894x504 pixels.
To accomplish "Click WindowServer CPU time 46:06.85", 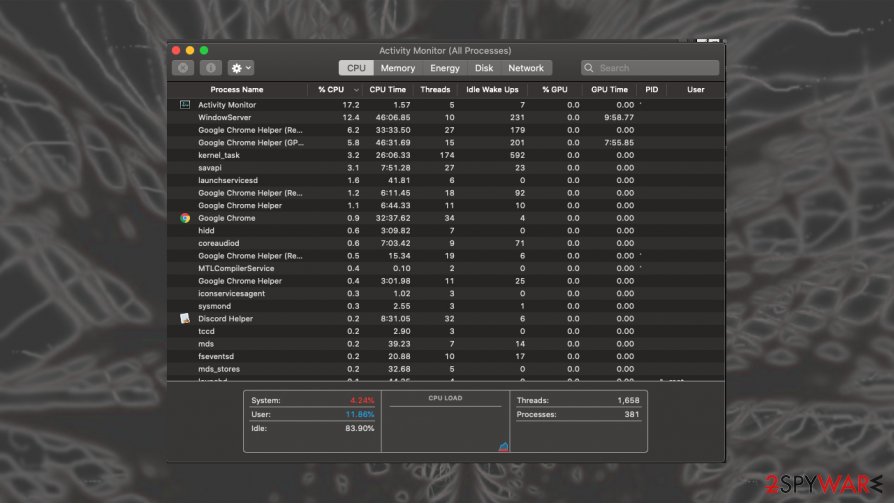I will coord(393,117).
